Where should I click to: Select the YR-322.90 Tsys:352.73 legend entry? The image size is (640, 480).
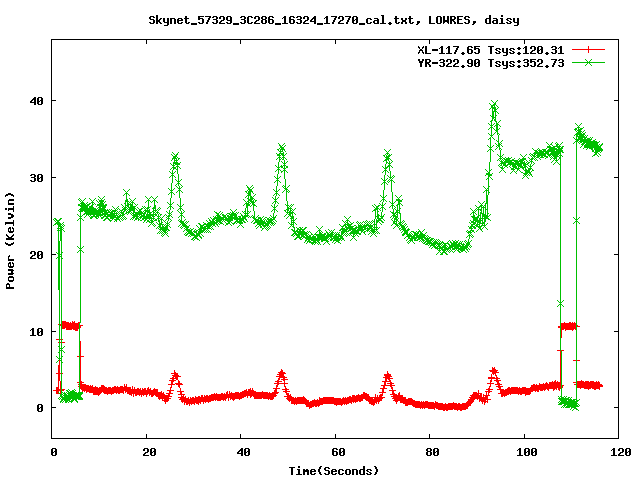[x=491, y=63]
